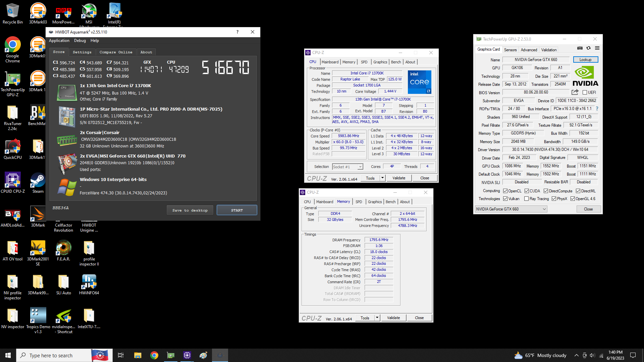Click GPU-Z refresh icon
644x362 pixels.
[588, 48]
